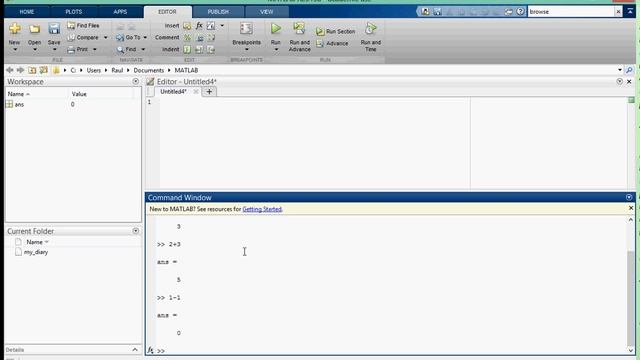Viewport: 640px width, 360px height.
Task: Expand the Save dropdown arrow
Action: [54, 50]
